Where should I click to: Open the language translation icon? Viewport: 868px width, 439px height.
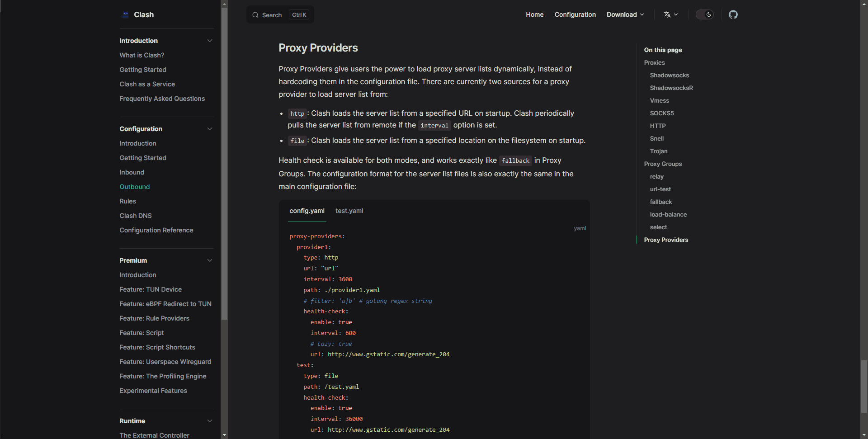667,14
